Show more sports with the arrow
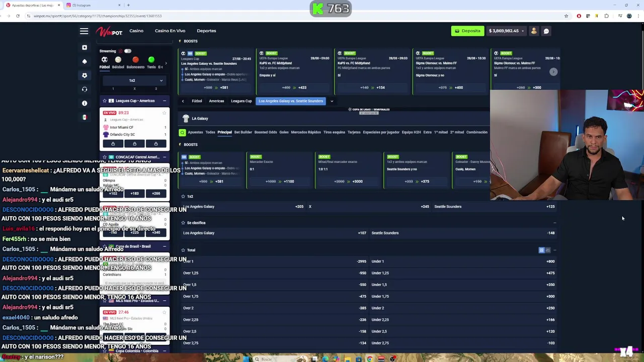Screen dimensions: 644x362 166,64
